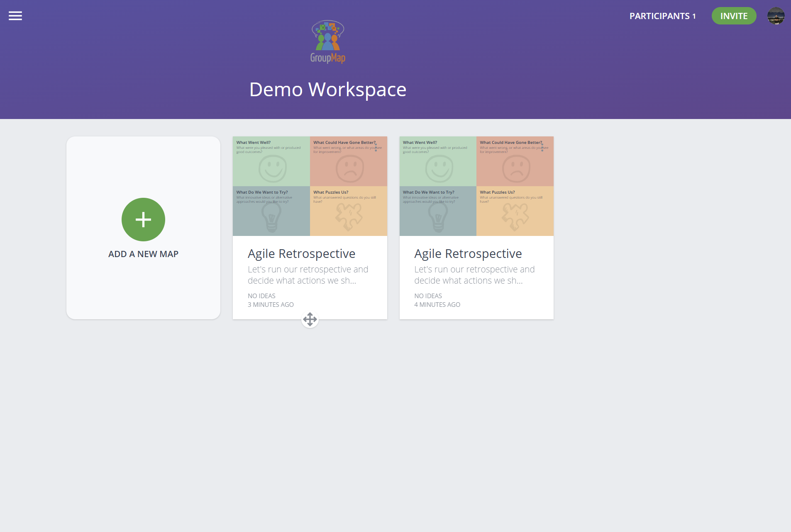Click '4 MINUTES AGO' timestamp
This screenshot has width=791, height=532.
(437, 305)
